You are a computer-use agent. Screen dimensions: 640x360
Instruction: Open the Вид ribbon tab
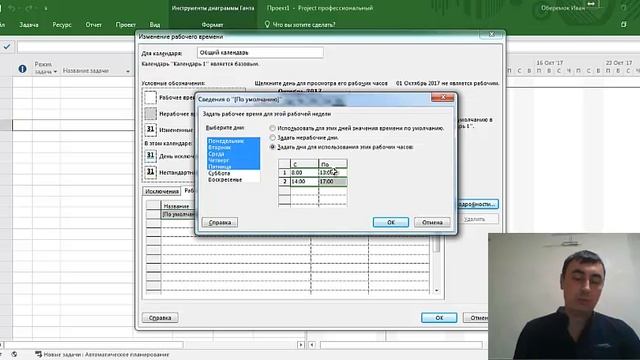(155, 25)
